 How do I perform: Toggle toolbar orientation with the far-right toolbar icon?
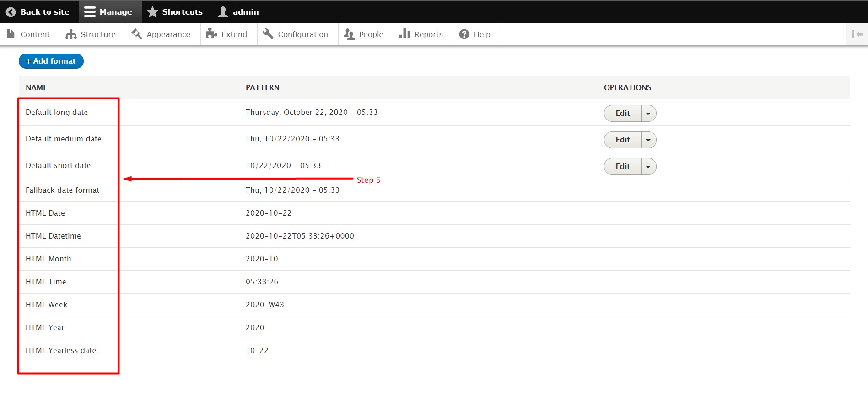(857, 34)
